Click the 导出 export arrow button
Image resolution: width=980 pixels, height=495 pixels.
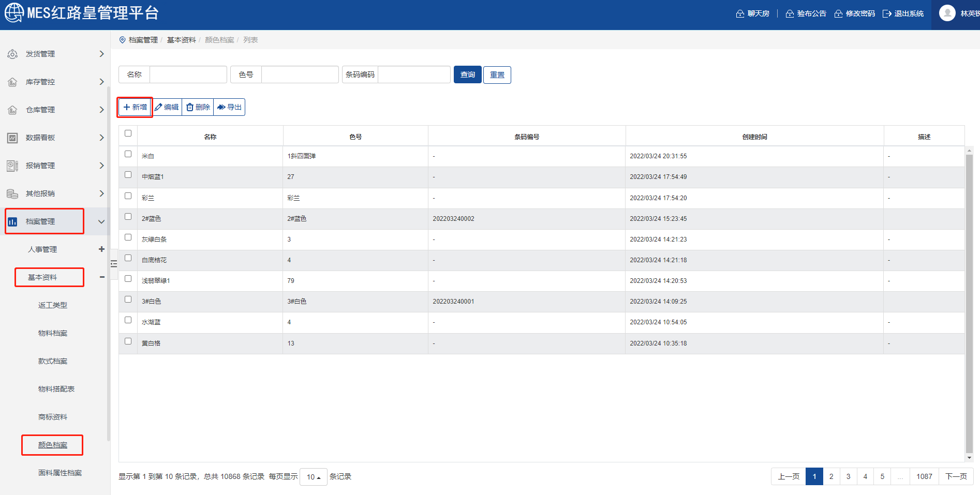pos(229,107)
